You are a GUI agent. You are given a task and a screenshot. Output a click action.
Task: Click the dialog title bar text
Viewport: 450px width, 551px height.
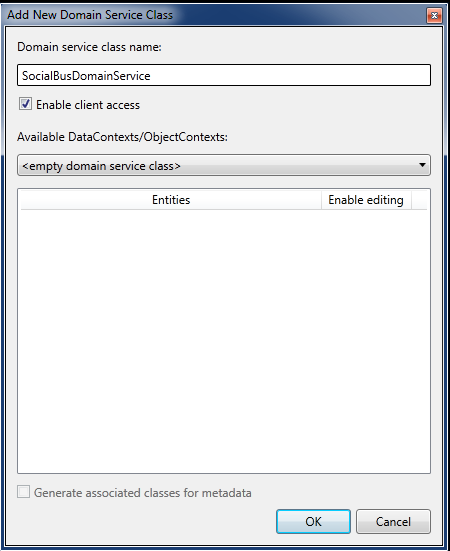[90, 15]
